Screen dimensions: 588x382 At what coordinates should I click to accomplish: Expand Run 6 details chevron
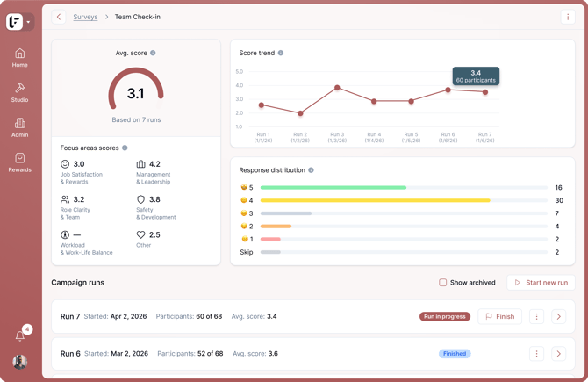558,354
